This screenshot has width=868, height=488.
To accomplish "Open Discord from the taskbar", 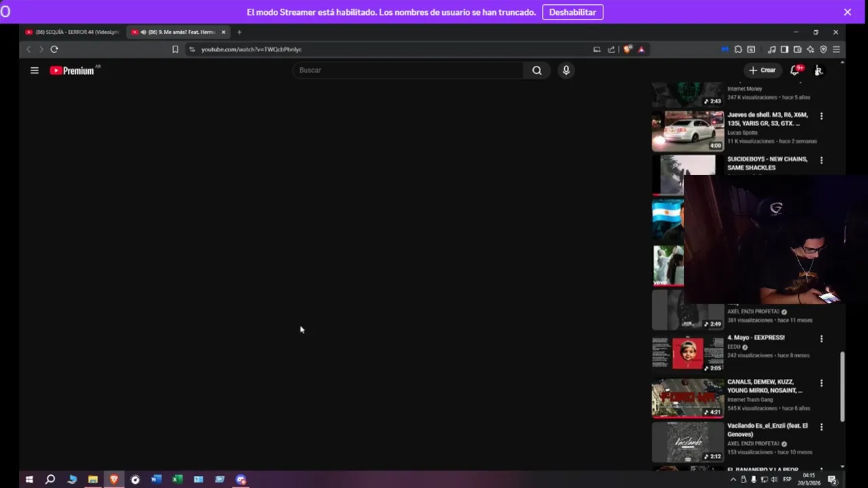I will click(241, 480).
